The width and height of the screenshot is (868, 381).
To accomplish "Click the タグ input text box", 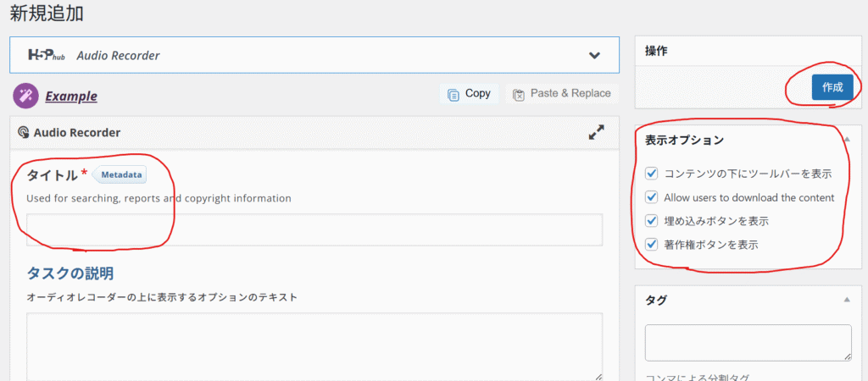I will click(x=748, y=342).
